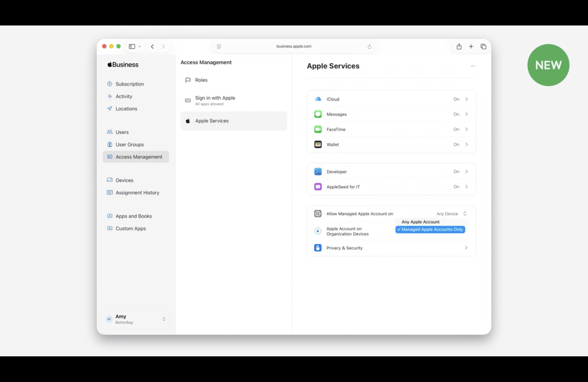Click the Apple logo beside Apple Services
Image resolution: width=588 pixels, height=382 pixels.
188,121
